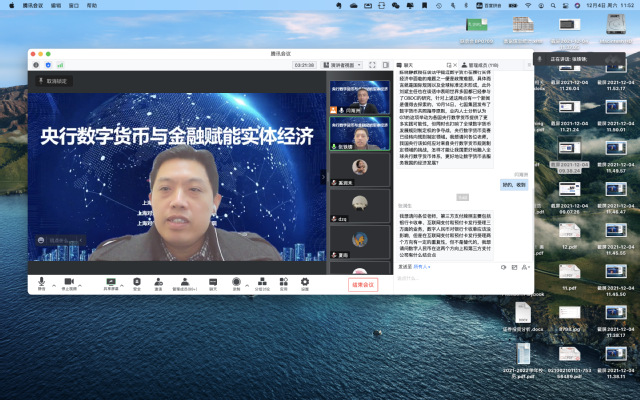Open the speaker view layout dropdown
This screenshot has width=640, height=400.
tap(343, 65)
